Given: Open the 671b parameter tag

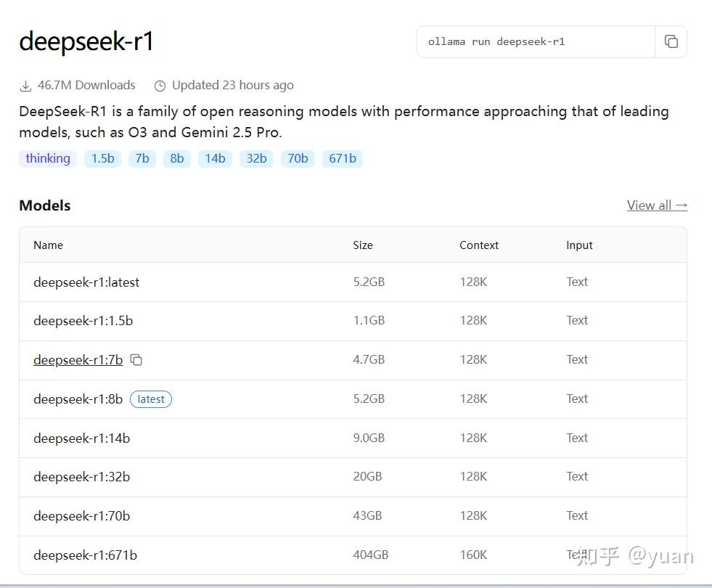Looking at the screenshot, I should pos(343,158).
